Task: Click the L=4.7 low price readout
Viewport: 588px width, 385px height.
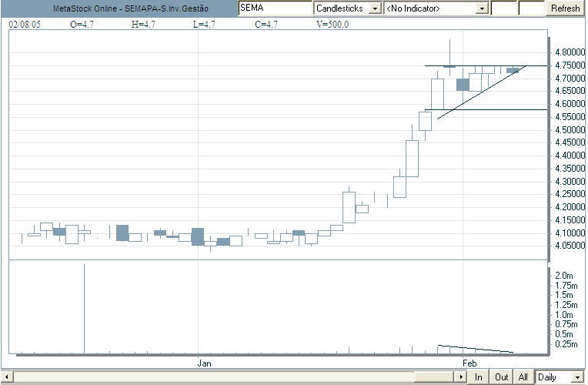Action: point(205,25)
